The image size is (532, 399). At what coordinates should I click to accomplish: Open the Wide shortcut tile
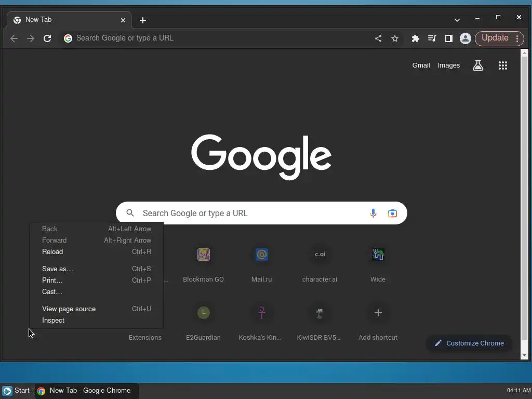tap(378, 264)
